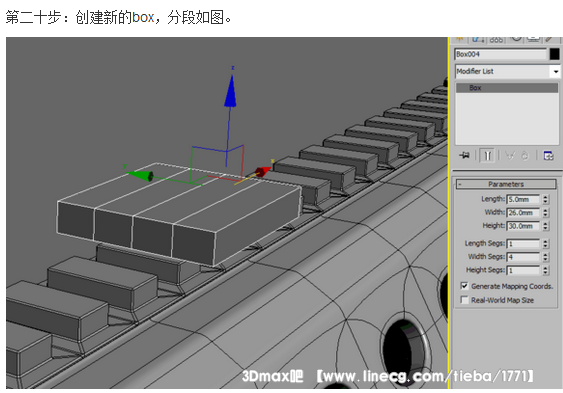The width and height of the screenshot is (563, 393).
Task: Click Make Unique icon
Action: point(510,155)
